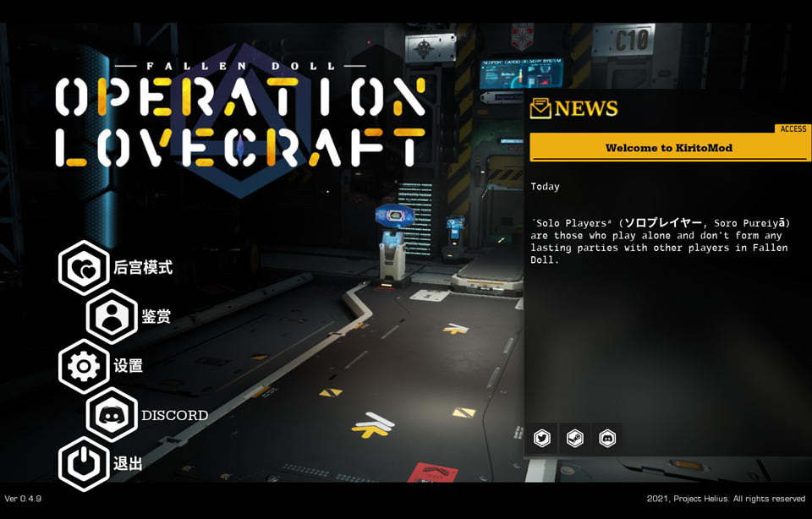Select the 设置 menu label
812x519 pixels.
tap(128, 365)
